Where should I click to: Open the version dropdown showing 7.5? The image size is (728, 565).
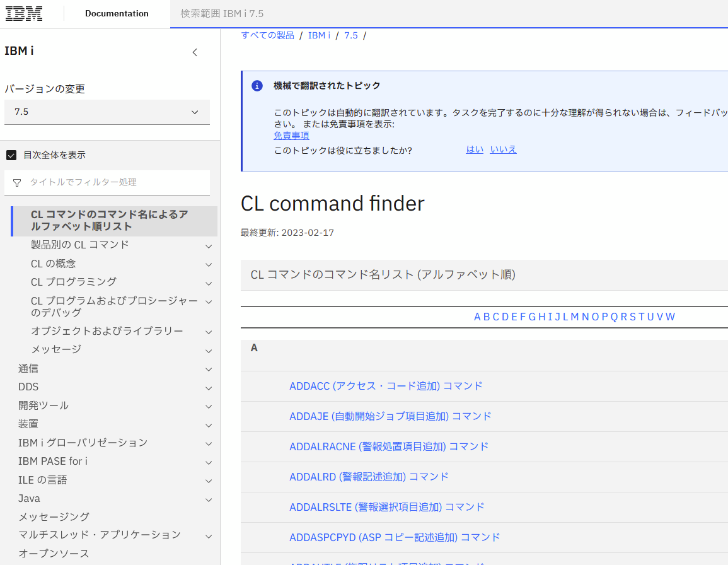coord(107,112)
